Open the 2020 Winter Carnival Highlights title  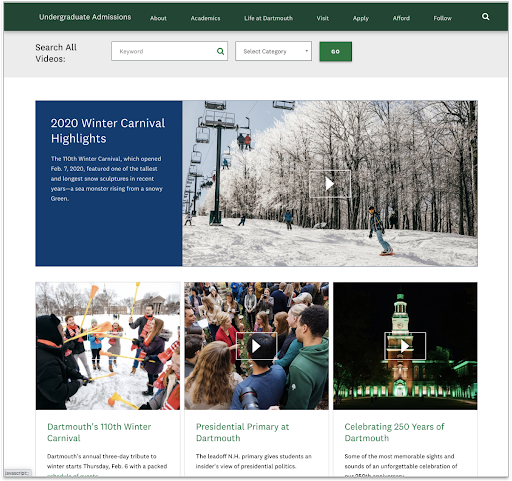point(108,131)
